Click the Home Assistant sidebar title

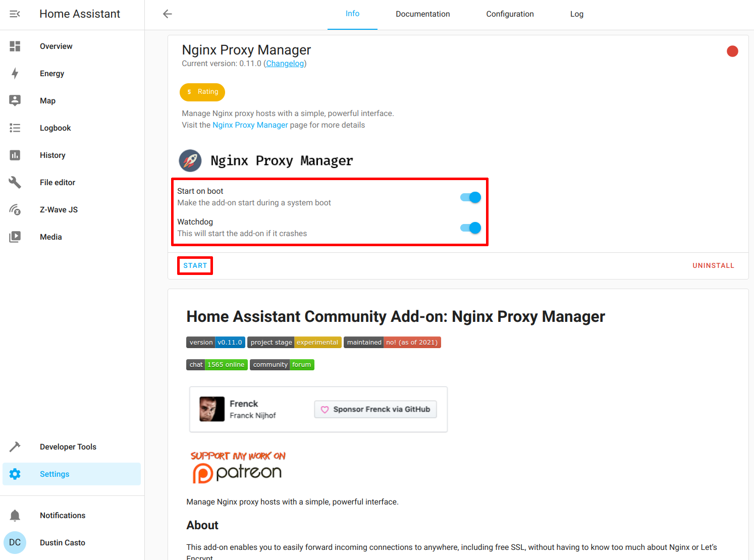tap(80, 14)
